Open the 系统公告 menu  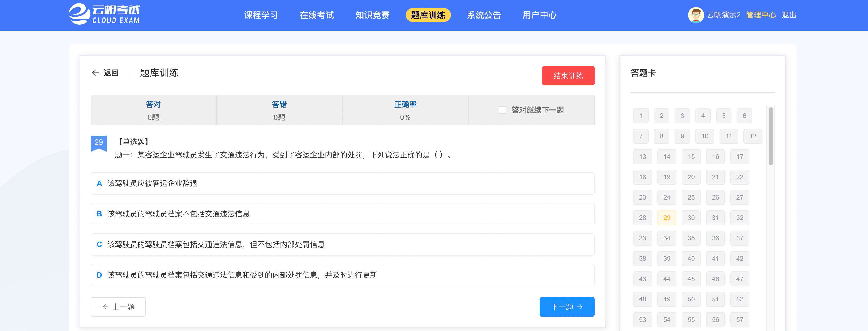point(484,15)
